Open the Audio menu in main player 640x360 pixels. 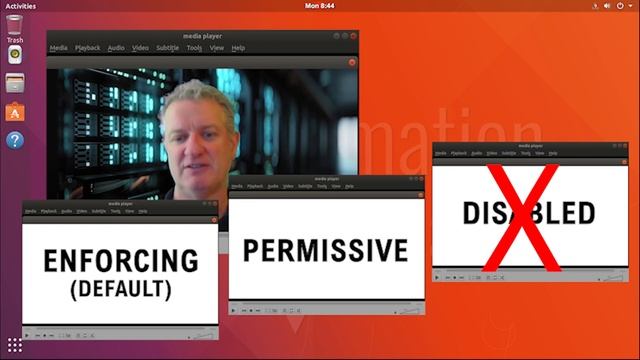(x=116, y=48)
